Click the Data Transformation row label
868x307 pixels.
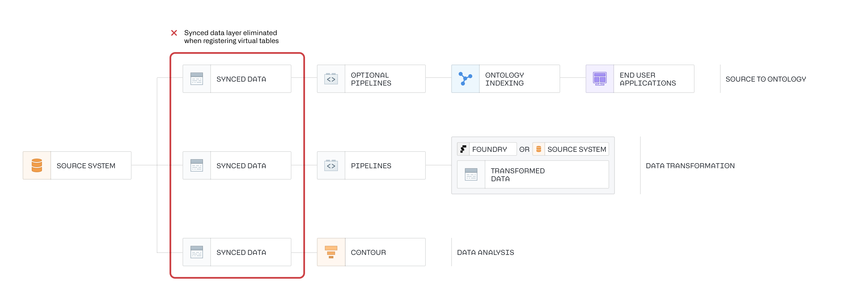(x=690, y=166)
